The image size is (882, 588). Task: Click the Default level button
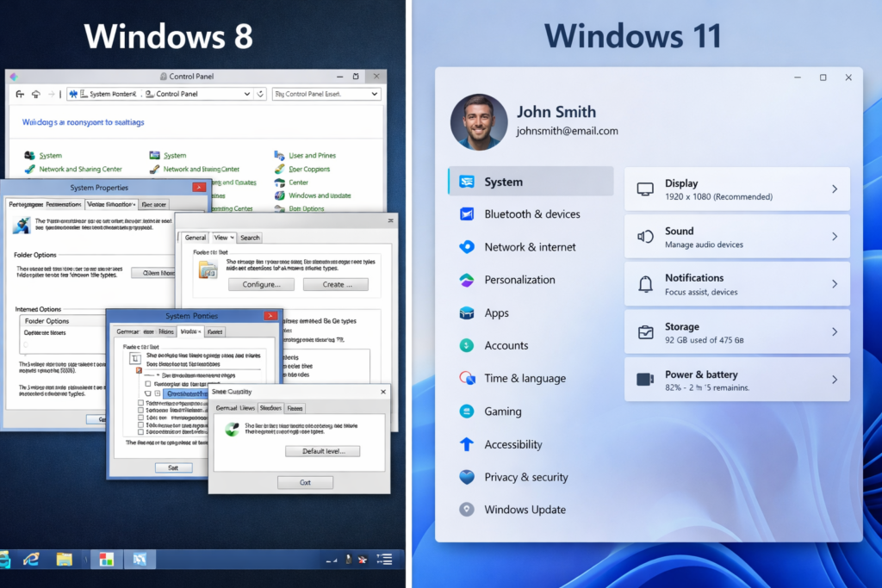pos(322,451)
